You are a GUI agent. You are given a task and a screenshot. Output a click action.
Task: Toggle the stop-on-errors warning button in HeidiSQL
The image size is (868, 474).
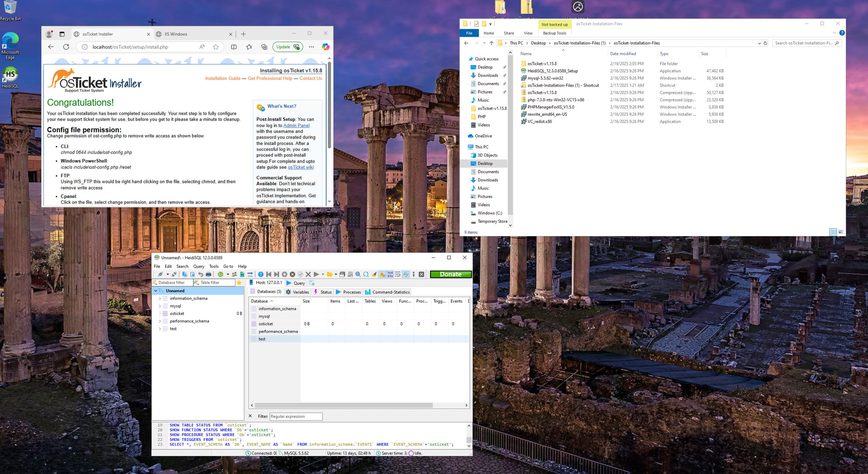[x=382, y=274]
